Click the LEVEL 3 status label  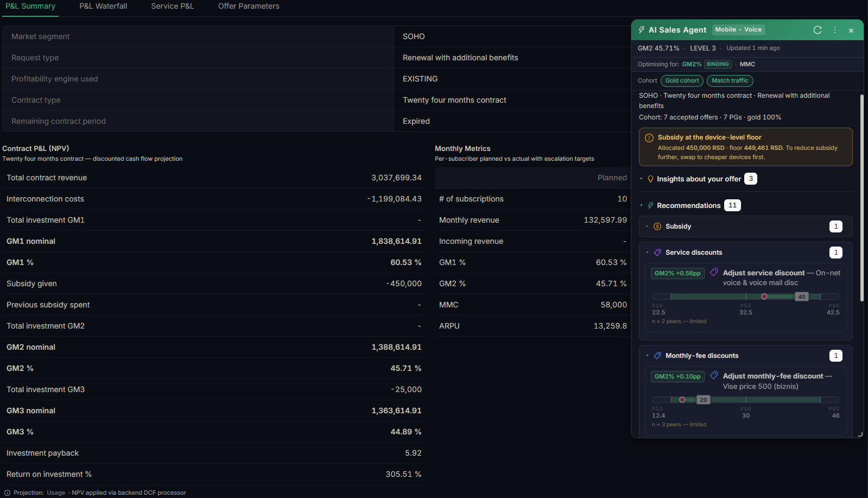[702, 48]
